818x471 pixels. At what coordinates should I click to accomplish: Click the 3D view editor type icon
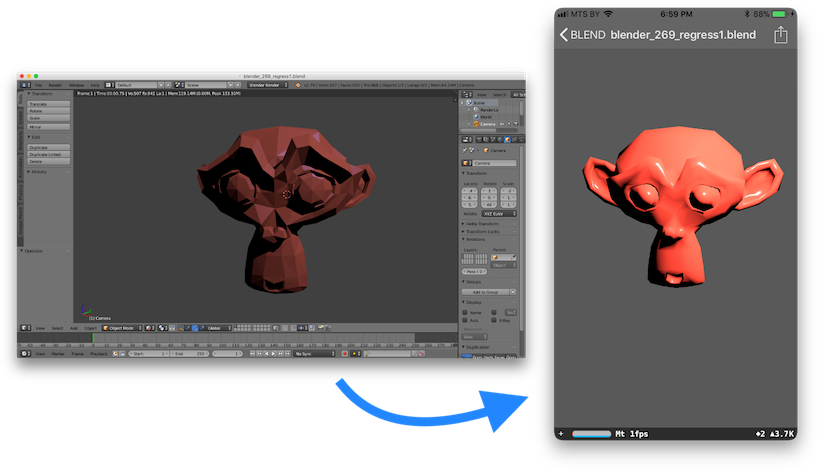tap(26, 328)
